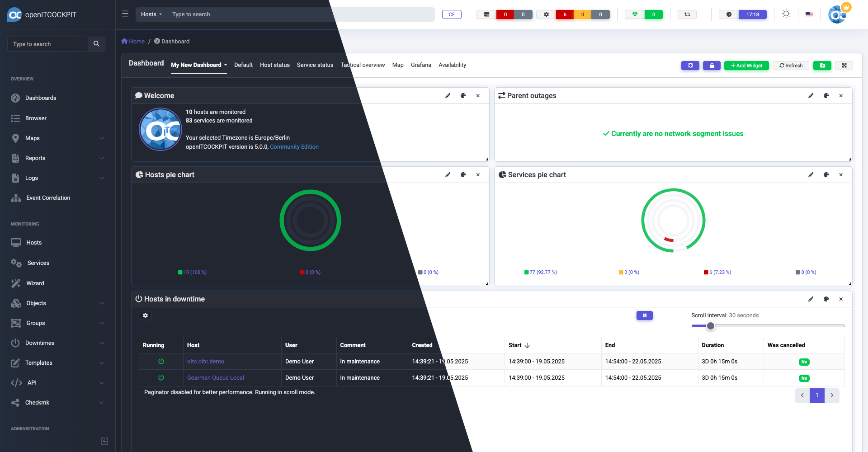This screenshot has height=452, width=868.
Task: Open the Wizard in the sidebar
Action: tap(35, 283)
